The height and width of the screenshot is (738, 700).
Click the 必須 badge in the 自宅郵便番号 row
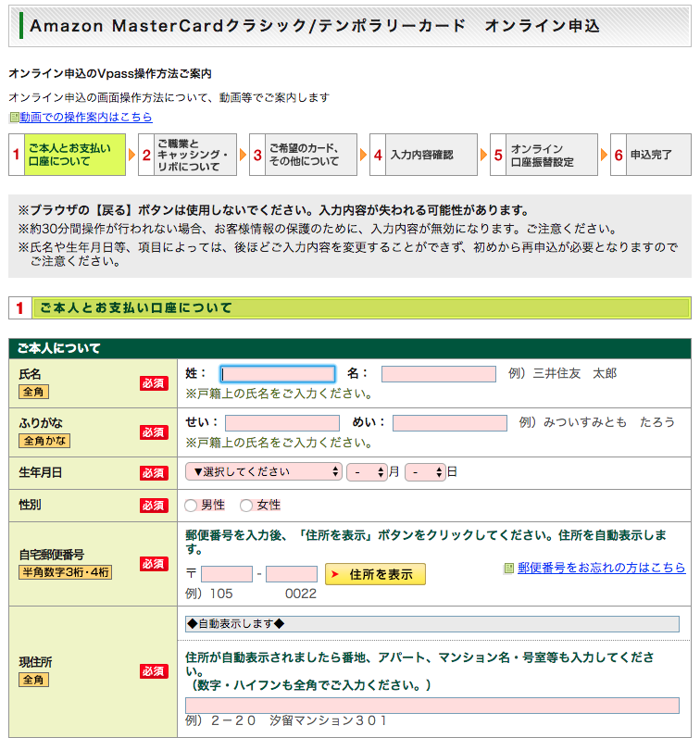(154, 564)
